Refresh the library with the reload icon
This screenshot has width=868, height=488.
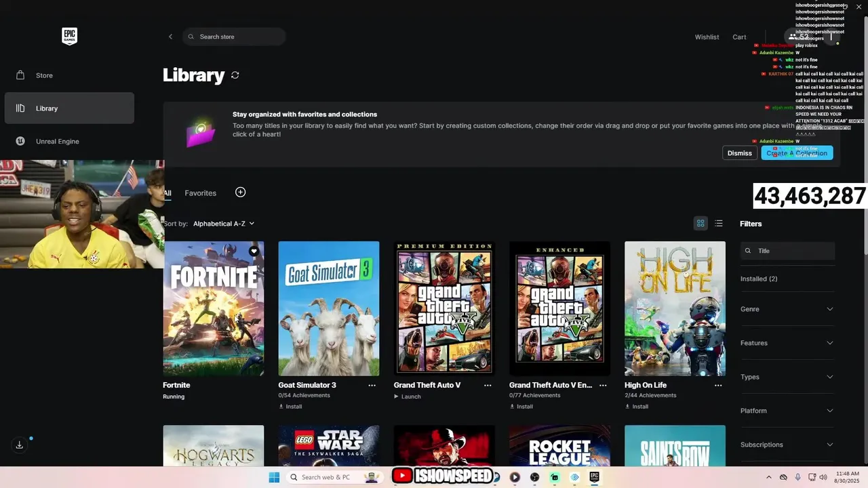[x=235, y=75]
